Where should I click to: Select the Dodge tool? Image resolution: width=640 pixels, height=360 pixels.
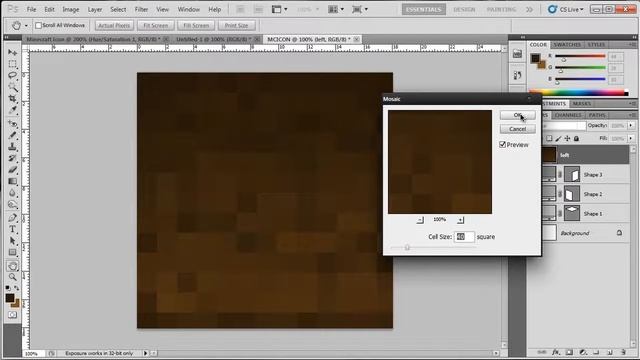pyautogui.click(x=13, y=204)
